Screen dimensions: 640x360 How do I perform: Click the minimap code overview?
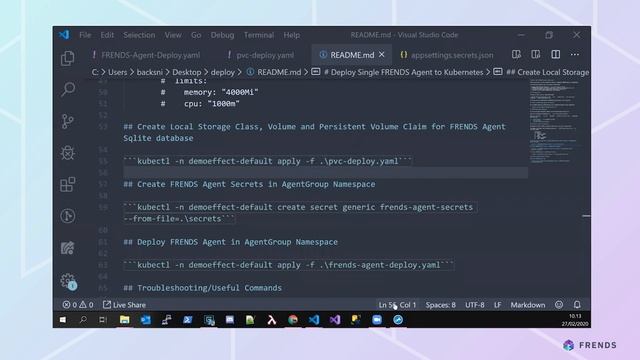pyautogui.click(x=554, y=122)
